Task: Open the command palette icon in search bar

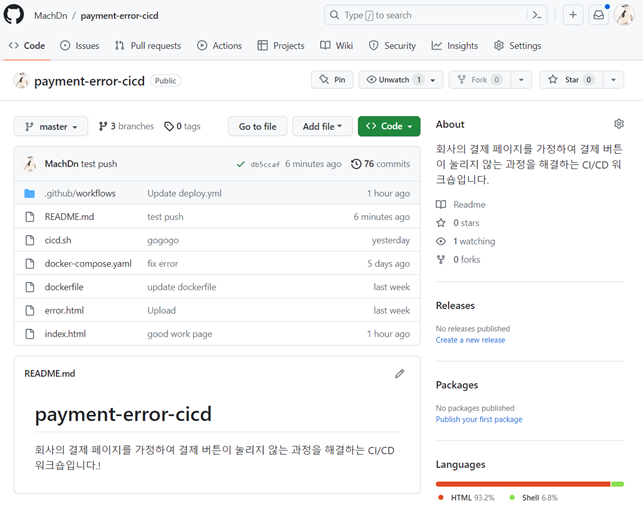Action: (536, 15)
